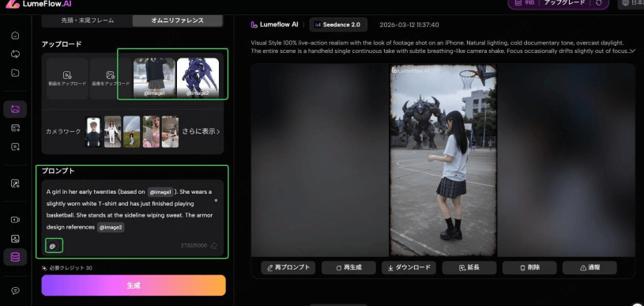This screenshot has height=306, width=644.
Task: Select the @image2 purple mecha reference thumbnail
Action: 198,78
